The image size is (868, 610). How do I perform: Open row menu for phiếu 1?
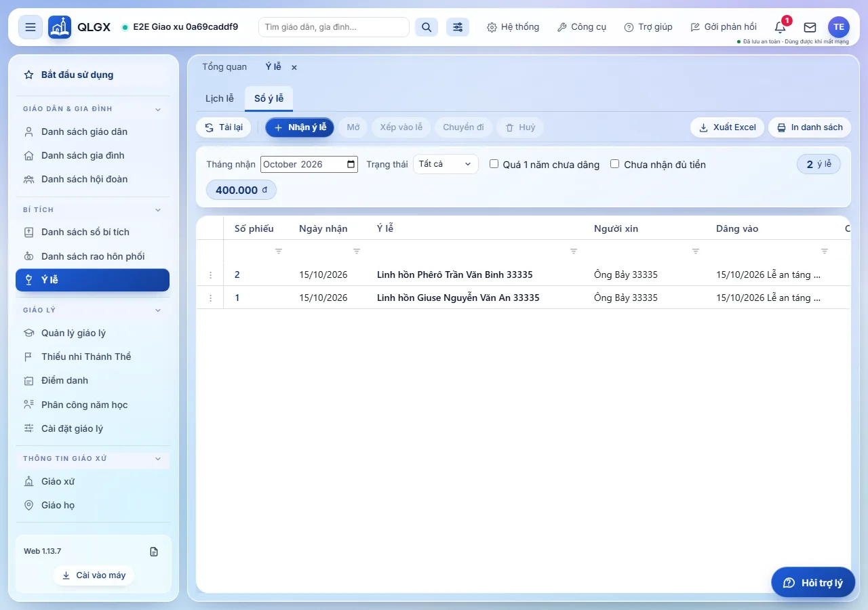click(210, 298)
